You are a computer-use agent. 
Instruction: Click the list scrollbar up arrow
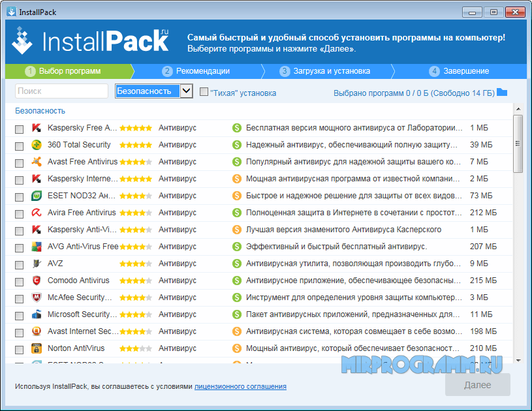[518, 109]
